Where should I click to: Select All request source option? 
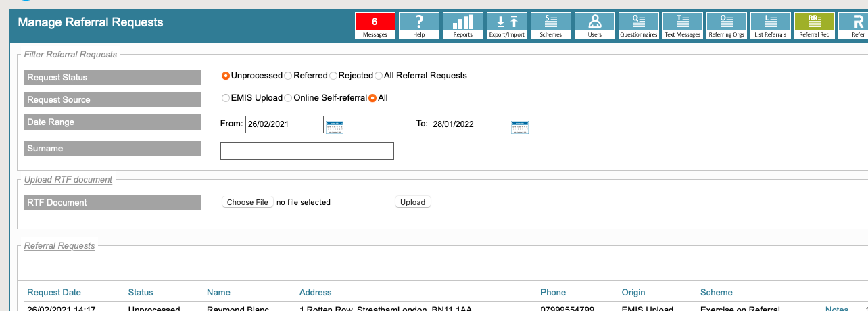pos(372,98)
